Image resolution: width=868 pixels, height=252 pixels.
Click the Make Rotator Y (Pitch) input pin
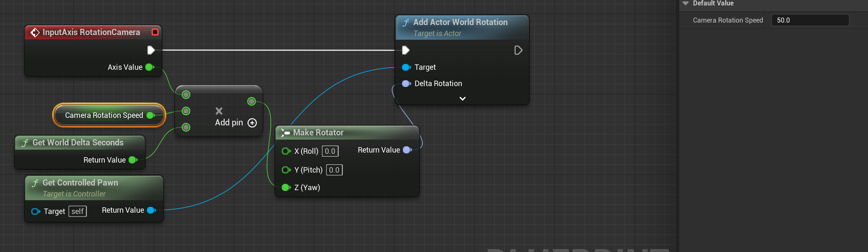pyautogui.click(x=286, y=170)
